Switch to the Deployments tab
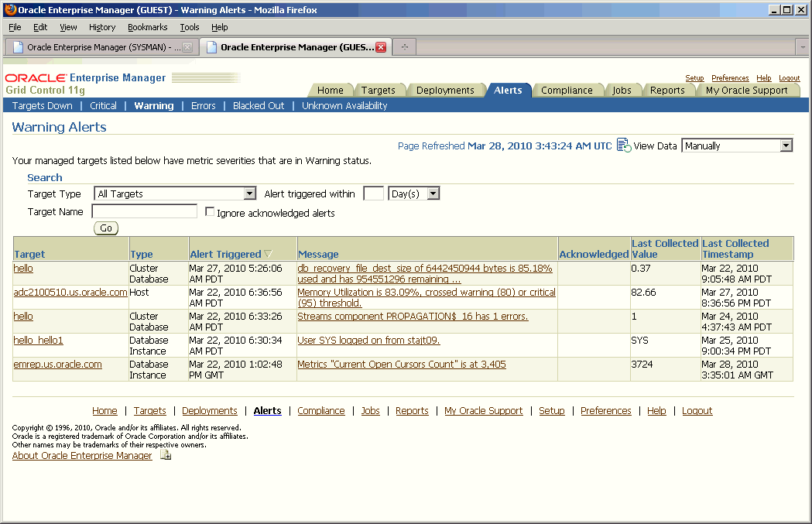 click(445, 90)
